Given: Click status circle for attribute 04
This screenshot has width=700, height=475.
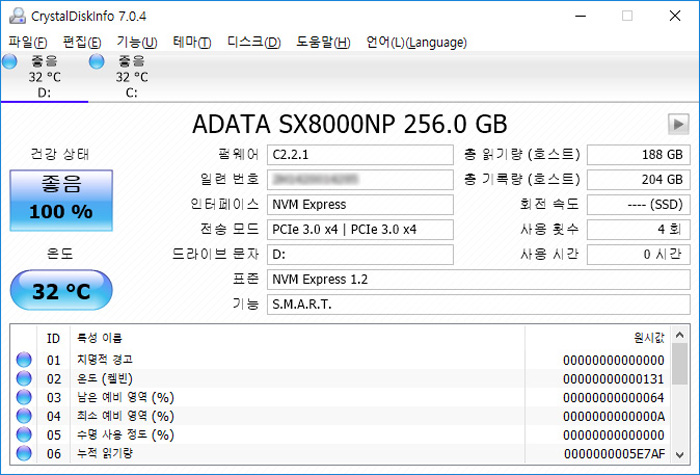Looking at the screenshot, I should tap(24, 416).
